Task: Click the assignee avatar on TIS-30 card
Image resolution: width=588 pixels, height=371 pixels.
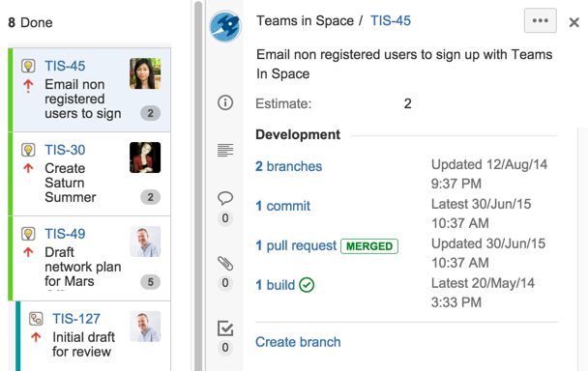Action: (x=145, y=157)
